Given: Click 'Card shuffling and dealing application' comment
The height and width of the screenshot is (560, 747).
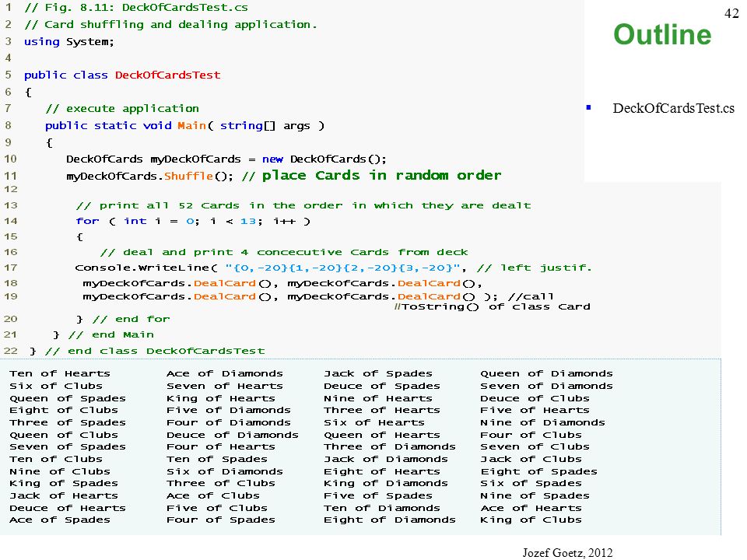Looking at the screenshot, I should pos(170,25).
